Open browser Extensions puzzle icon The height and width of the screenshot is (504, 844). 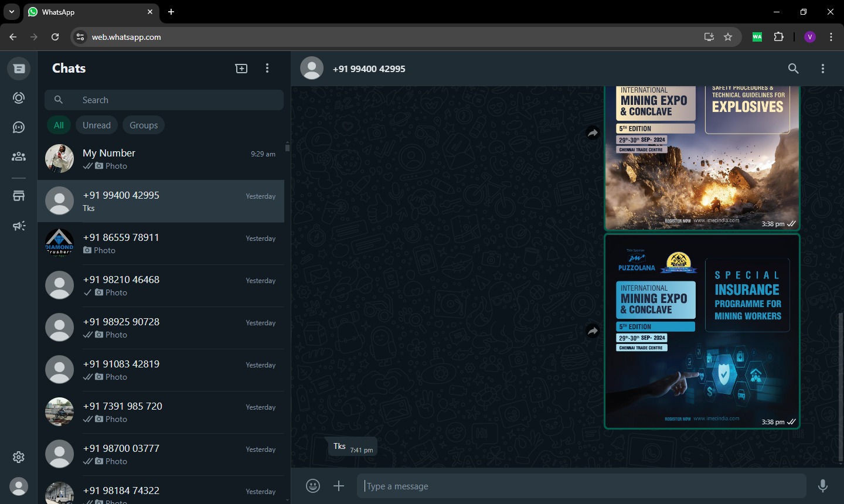778,37
